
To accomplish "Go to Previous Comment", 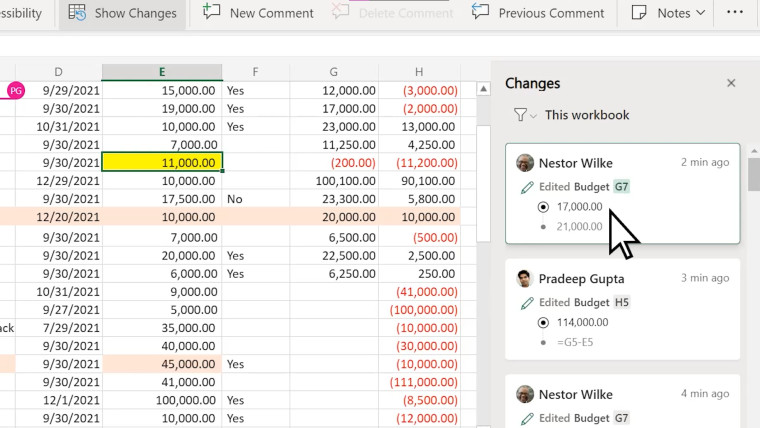I will [538, 13].
